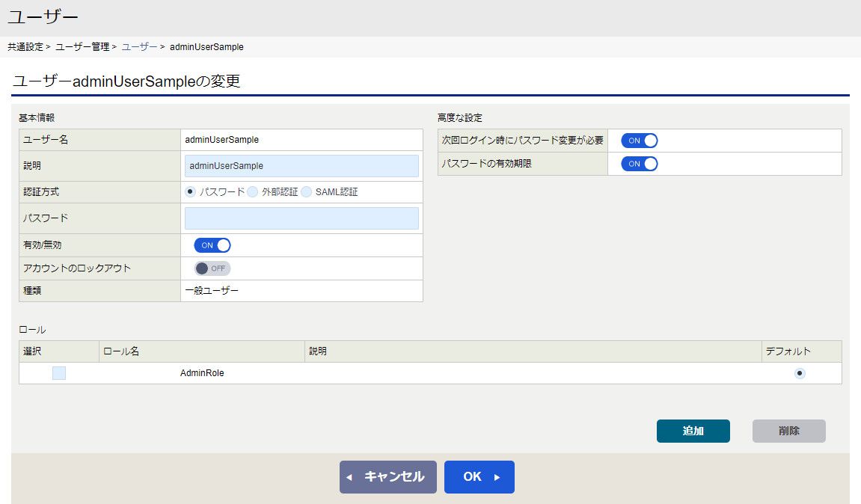Screen dimensions: 861x504
Task: Turn off 次回ログイン時にパスワード変更が必要 switch
Action: pos(639,141)
